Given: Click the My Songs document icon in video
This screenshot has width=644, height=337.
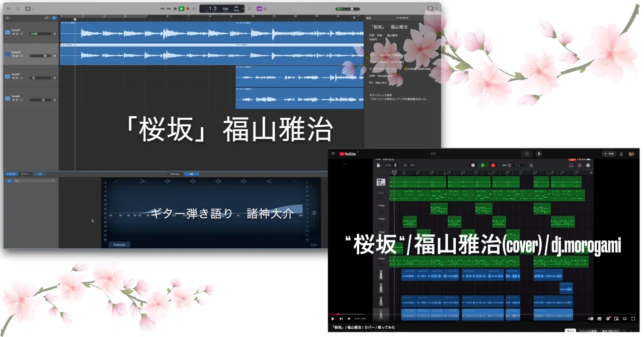Looking at the screenshot, I should pos(378,165).
